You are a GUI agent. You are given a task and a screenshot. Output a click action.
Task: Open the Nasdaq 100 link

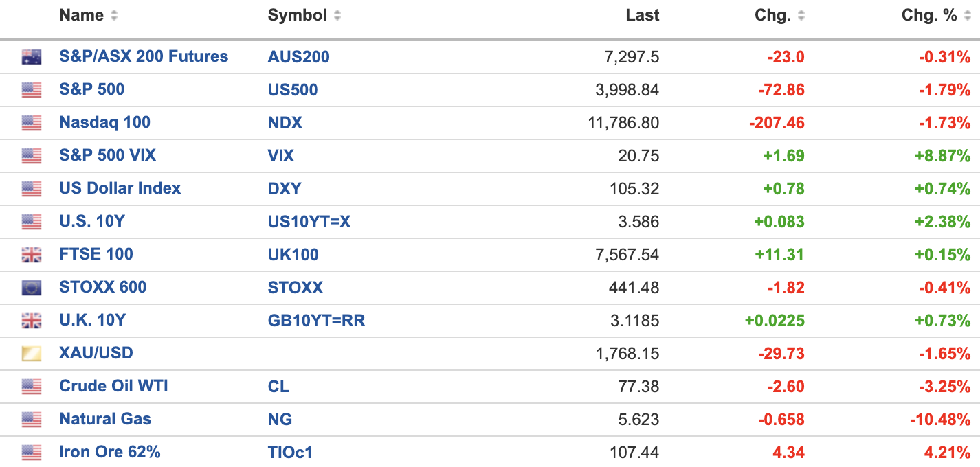click(x=104, y=123)
